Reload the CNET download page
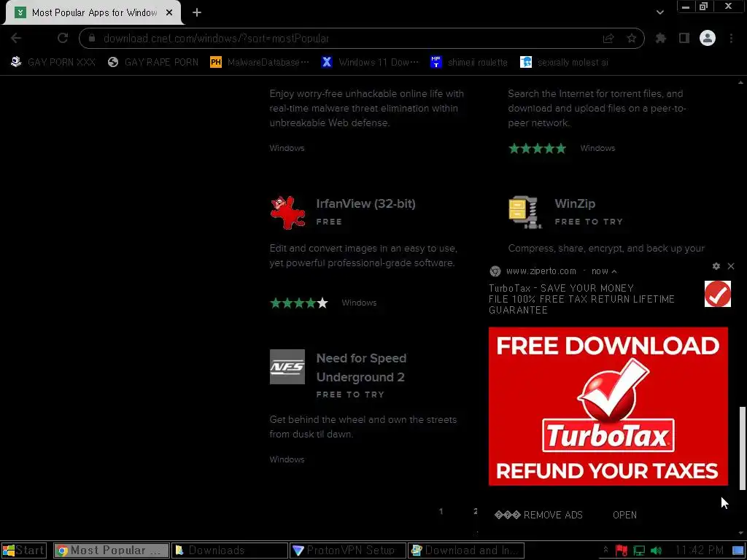This screenshot has height=560, width=747. 63,38
